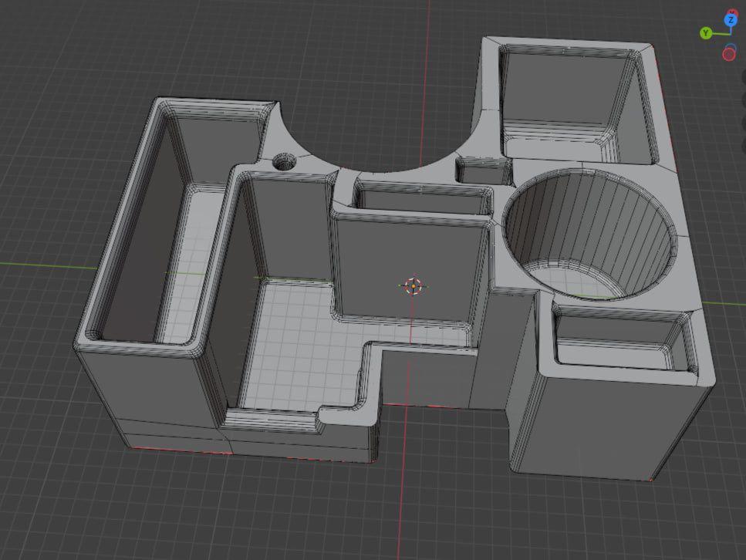Toggle the third navigation button at right edge
746x560 pixels.
(x=744, y=123)
